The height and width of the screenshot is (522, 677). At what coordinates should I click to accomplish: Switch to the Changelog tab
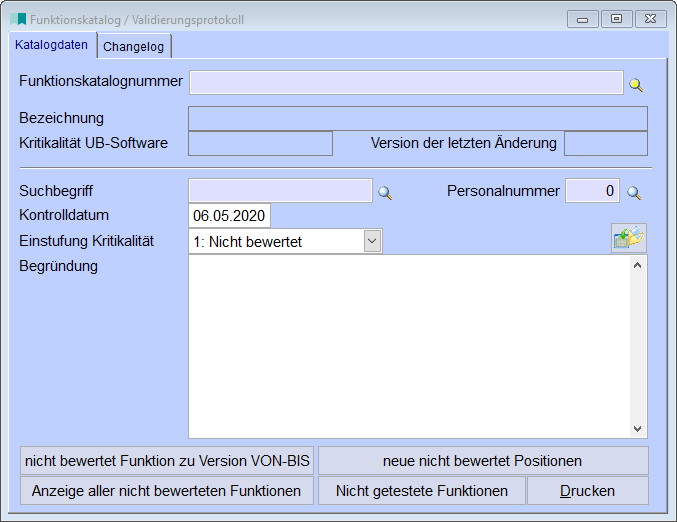(133, 46)
